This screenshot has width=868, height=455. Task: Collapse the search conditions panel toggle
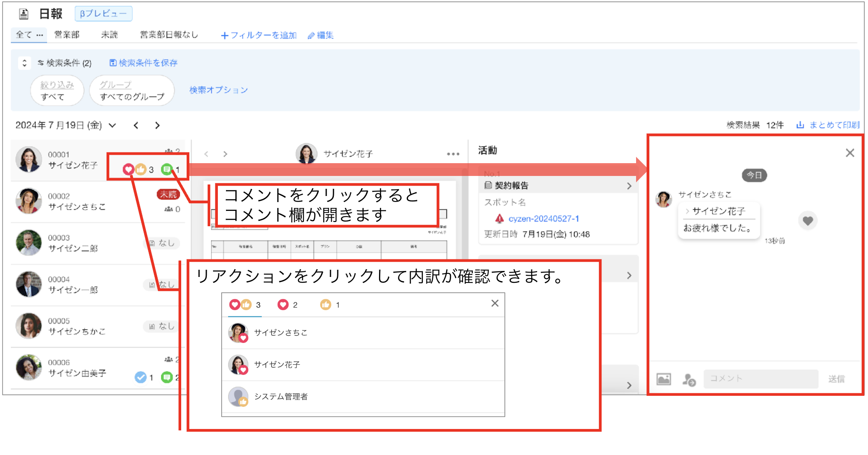pos(24,63)
